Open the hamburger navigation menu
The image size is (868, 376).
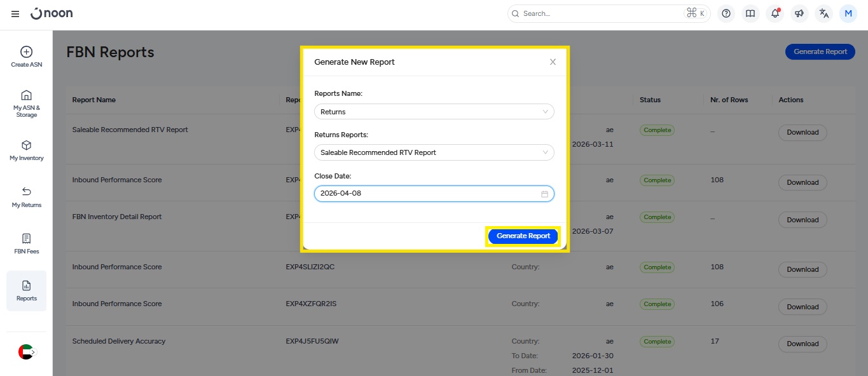(15, 14)
